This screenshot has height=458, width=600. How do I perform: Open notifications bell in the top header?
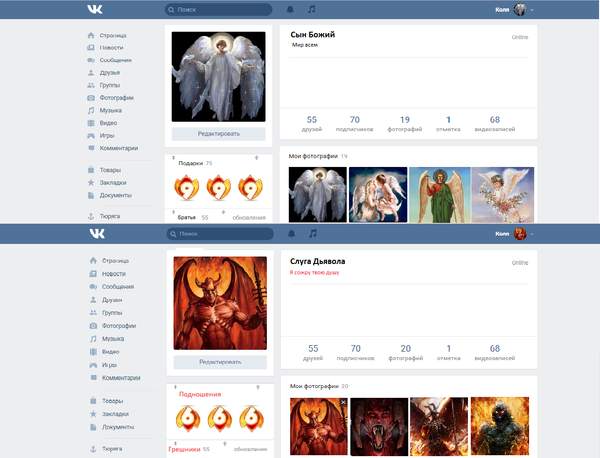pos(290,9)
